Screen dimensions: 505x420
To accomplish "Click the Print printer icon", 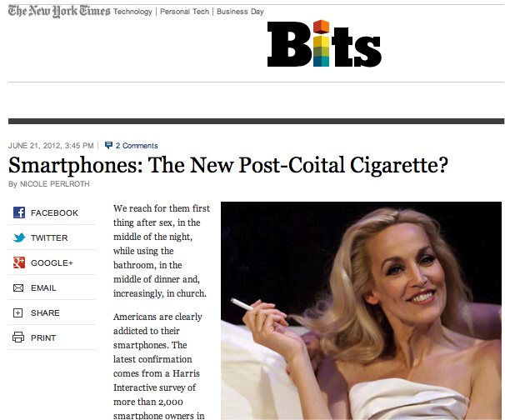I will (x=18, y=337).
